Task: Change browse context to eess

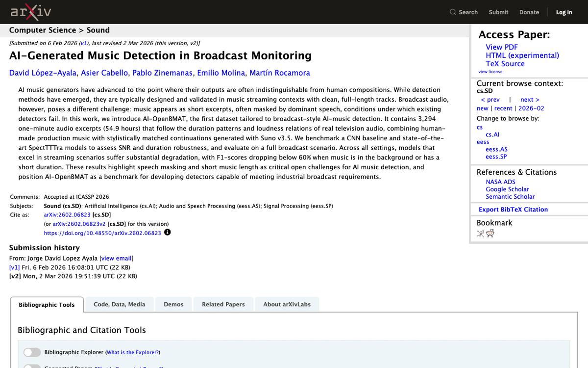Action: 483,142
